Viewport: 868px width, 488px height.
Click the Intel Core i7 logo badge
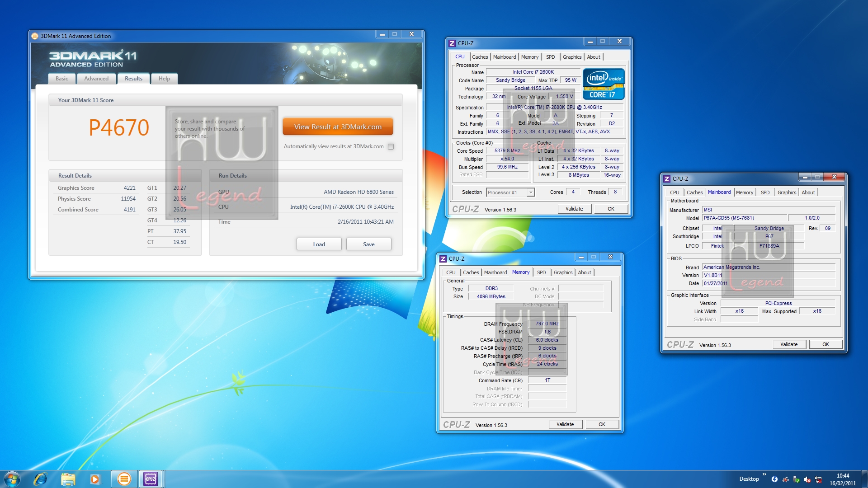pos(604,84)
